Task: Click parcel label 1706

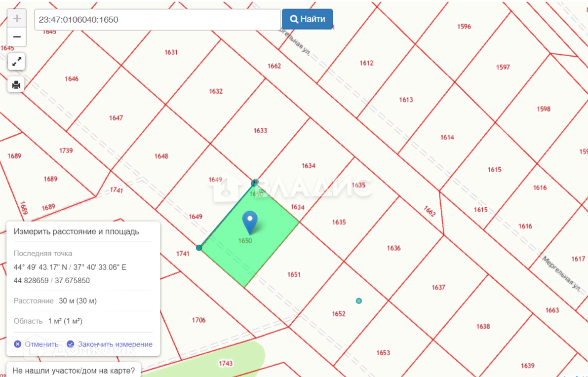Action: 199,320
